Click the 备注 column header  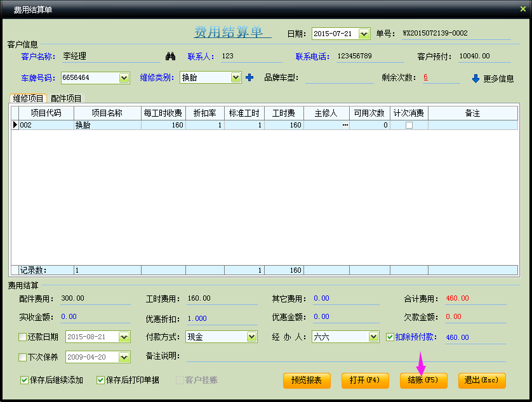(x=472, y=113)
